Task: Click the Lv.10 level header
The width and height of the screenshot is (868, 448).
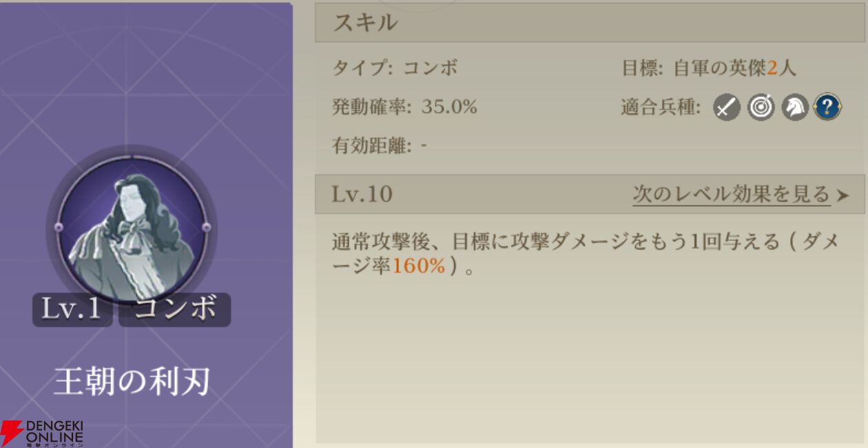Action: coord(362,194)
